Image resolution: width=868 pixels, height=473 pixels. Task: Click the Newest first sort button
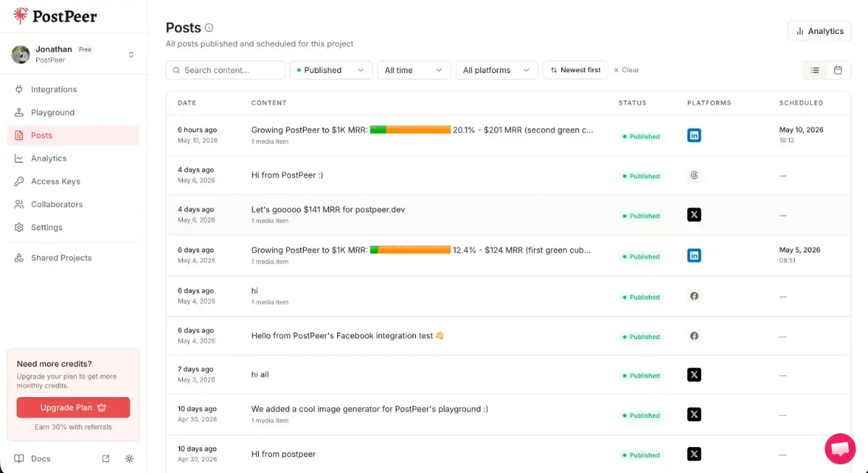[x=575, y=70]
